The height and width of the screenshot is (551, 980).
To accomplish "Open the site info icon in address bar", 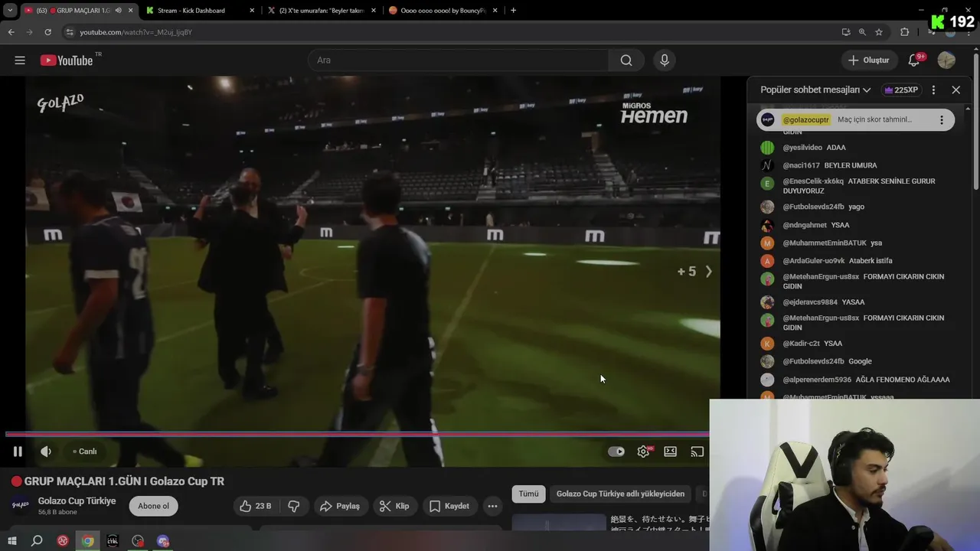I will click(70, 32).
